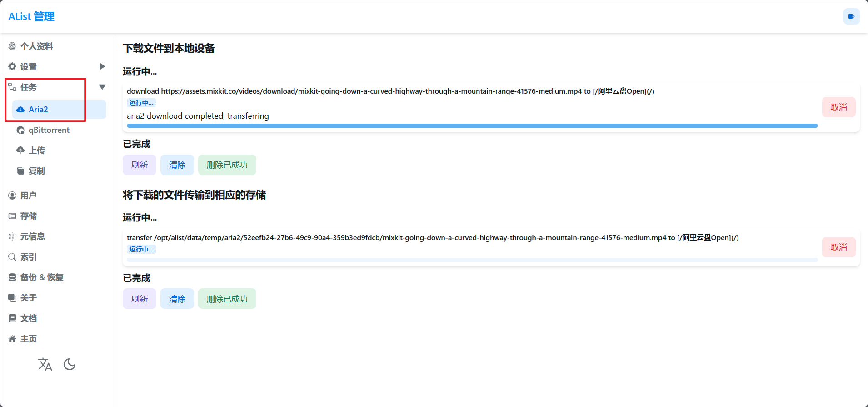Collapse the 任务 tasks submenu arrow
868x407 pixels.
point(102,87)
